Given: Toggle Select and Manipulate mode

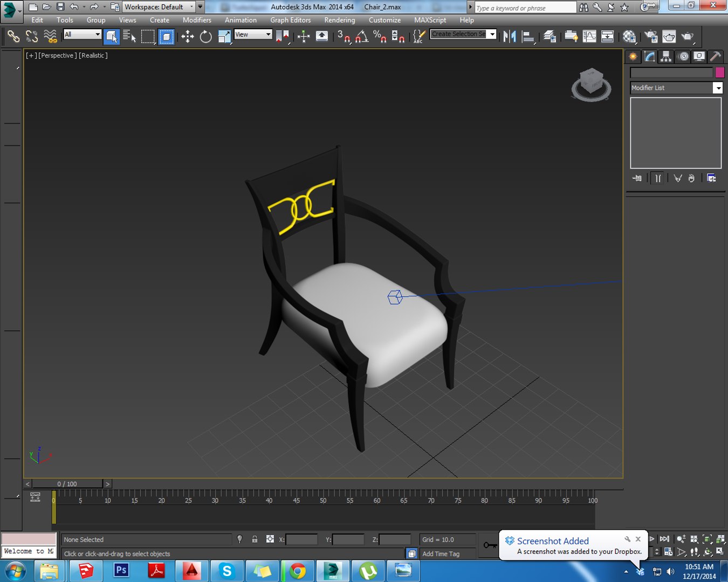Looking at the screenshot, I should (x=304, y=36).
